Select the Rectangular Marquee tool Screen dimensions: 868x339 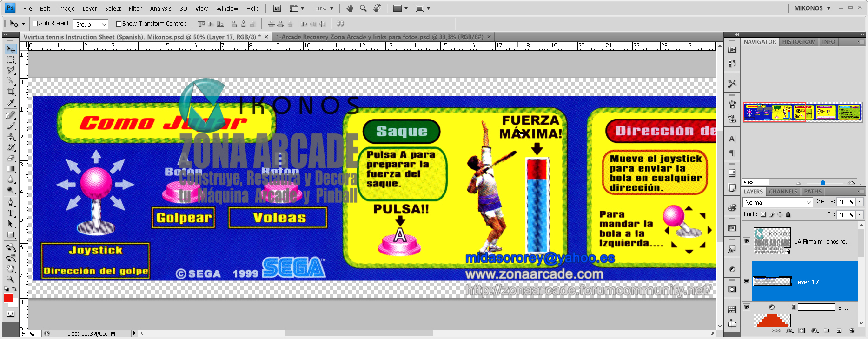click(11, 60)
